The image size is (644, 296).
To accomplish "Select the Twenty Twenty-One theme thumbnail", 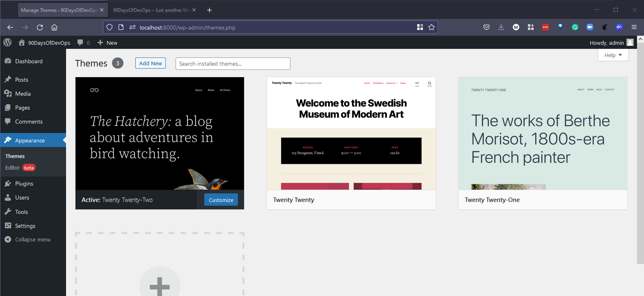I will (542, 134).
